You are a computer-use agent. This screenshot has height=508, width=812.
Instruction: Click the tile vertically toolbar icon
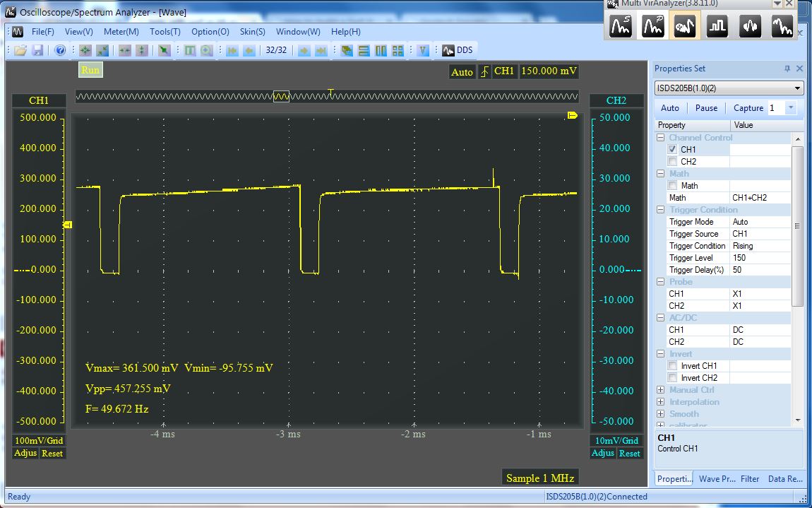(x=381, y=50)
